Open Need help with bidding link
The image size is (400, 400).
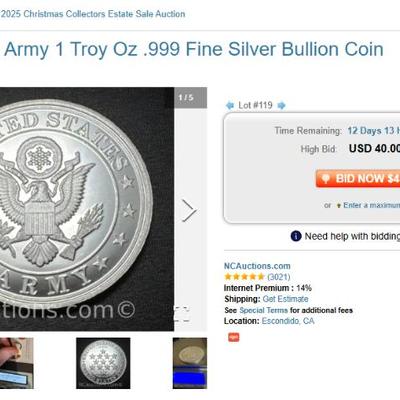click(352, 236)
